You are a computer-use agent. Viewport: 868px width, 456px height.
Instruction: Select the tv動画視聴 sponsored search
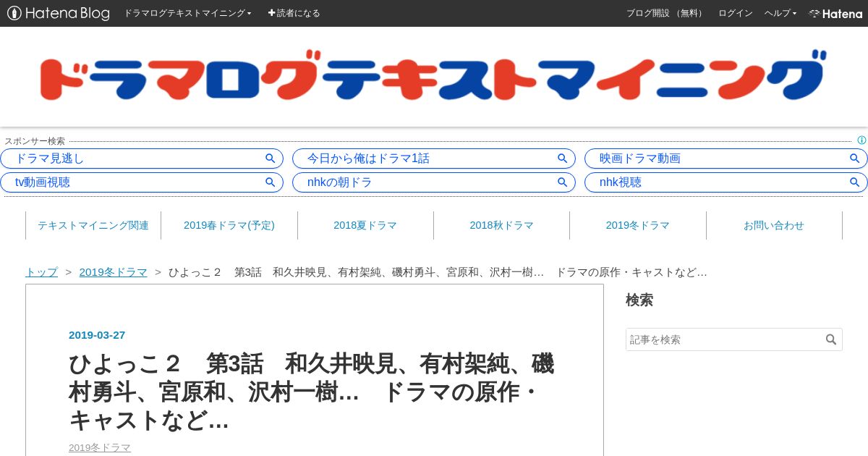coord(142,182)
